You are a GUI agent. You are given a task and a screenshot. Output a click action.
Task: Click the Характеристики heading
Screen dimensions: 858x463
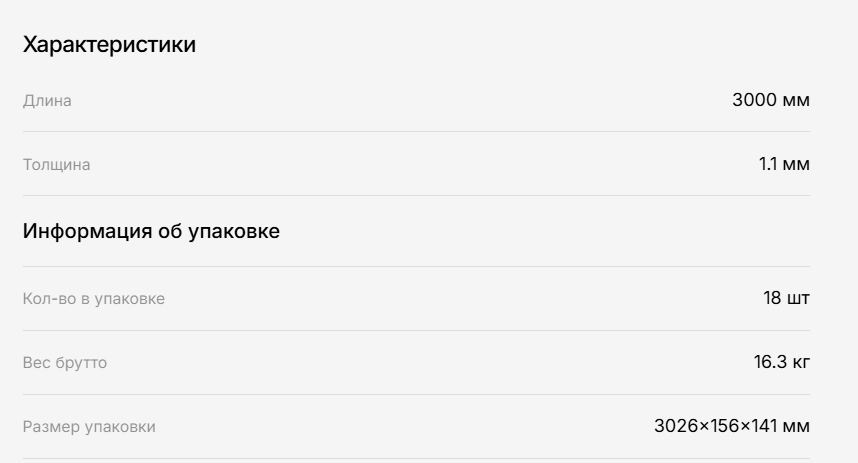(x=109, y=44)
